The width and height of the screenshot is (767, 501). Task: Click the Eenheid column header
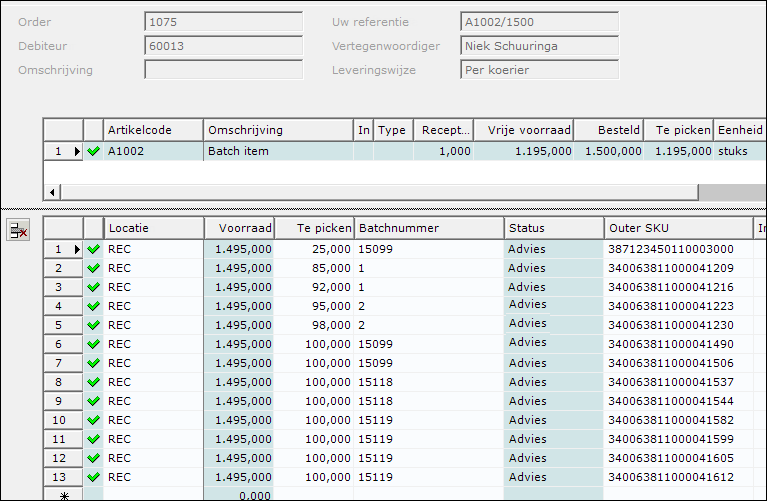click(x=740, y=130)
